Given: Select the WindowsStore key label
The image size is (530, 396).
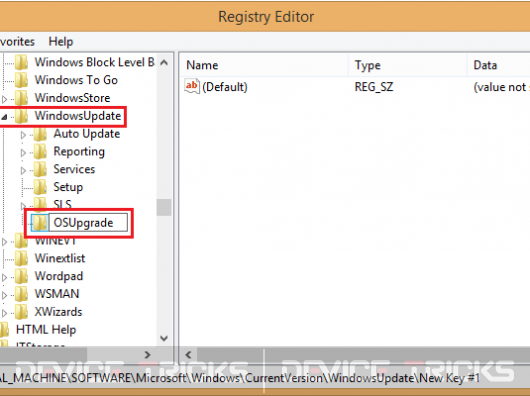Looking at the screenshot, I should [x=72, y=98].
